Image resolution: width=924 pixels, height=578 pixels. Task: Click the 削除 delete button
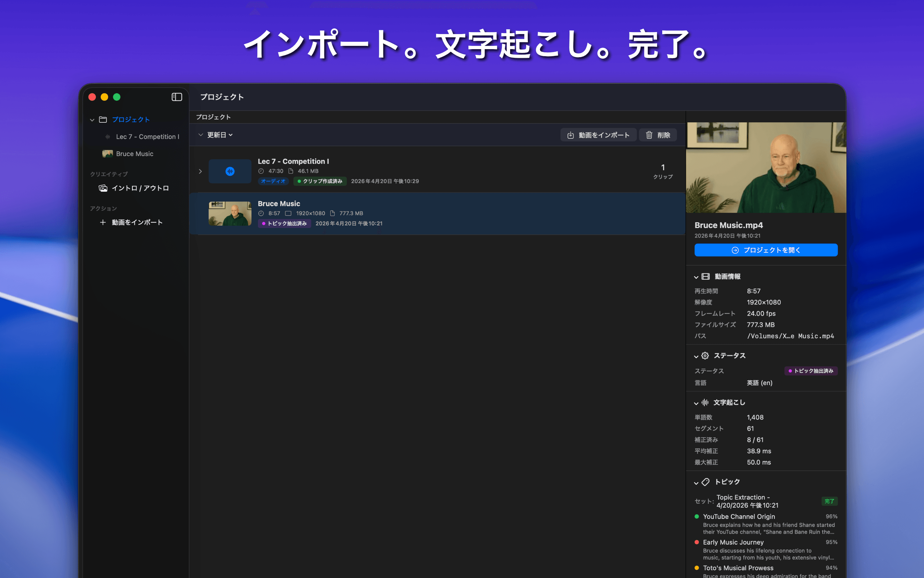[x=658, y=135]
